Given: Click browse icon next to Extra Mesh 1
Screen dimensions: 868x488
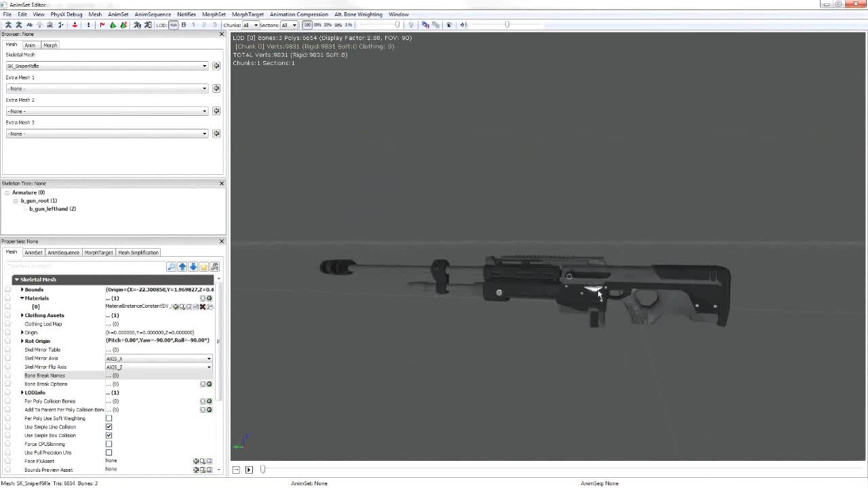Looking at the screenshot, I should [216, 88].
